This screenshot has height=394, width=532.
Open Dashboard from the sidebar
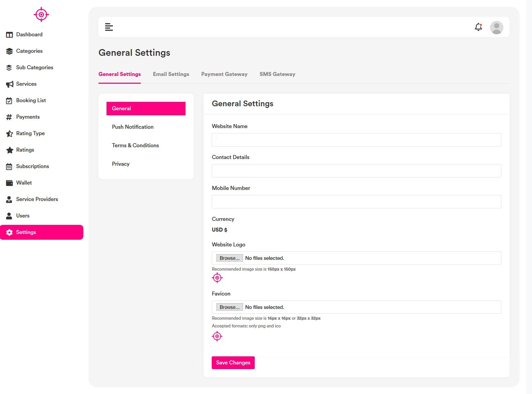tap(29, 35)
